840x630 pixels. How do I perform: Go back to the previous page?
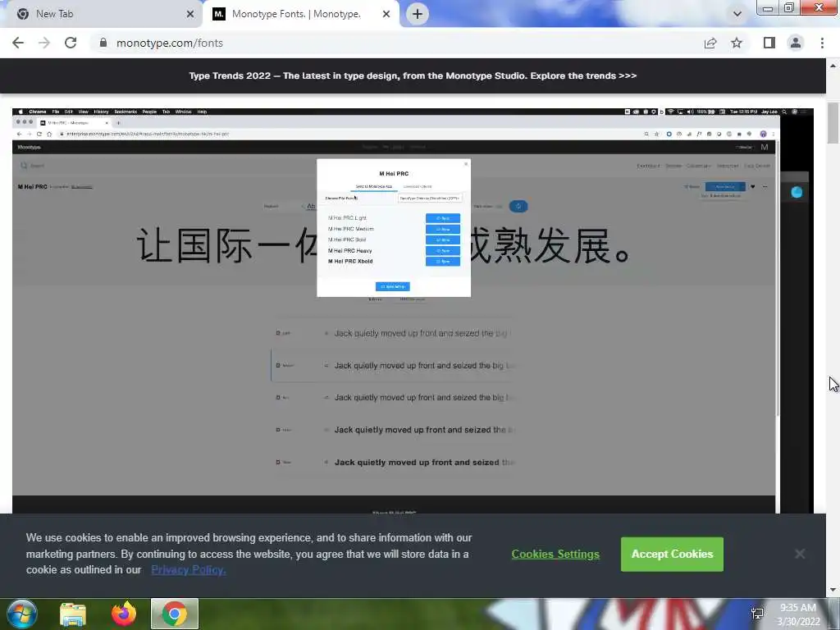pyautogui.click(x=18, y=43)
